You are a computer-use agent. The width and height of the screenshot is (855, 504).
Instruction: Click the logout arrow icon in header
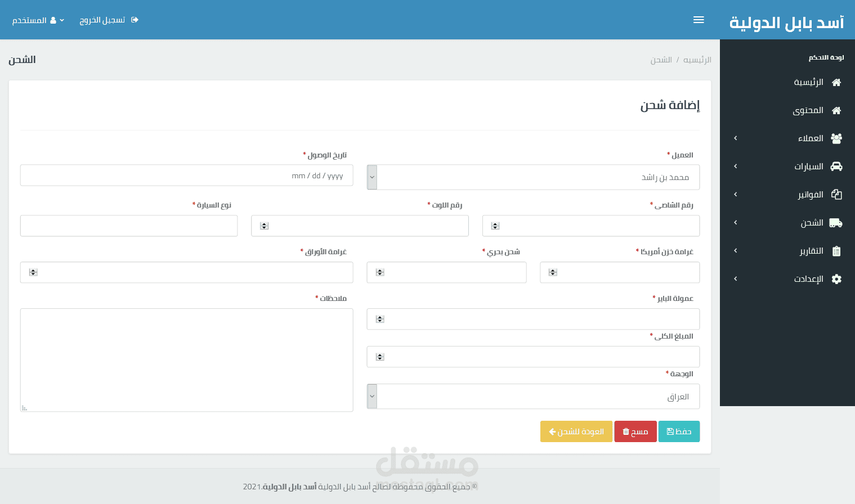(x=135, y=20)
